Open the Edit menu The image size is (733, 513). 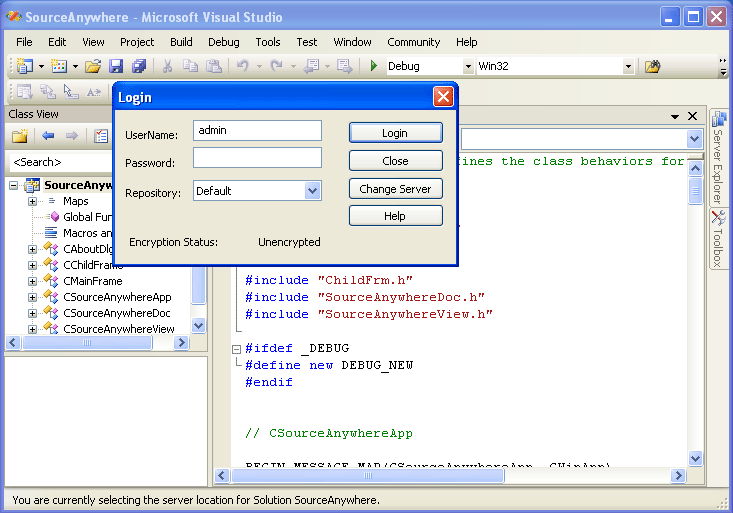(x=57, y=42)
